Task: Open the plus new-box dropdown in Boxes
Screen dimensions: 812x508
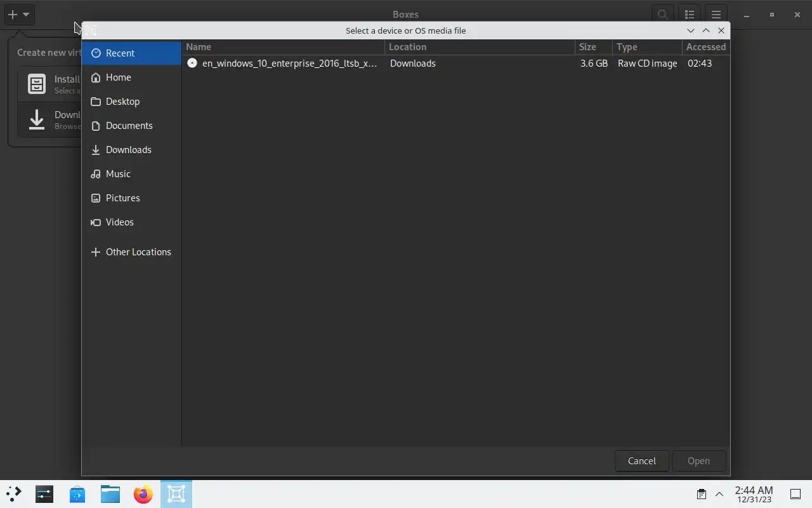Action: 18,14
